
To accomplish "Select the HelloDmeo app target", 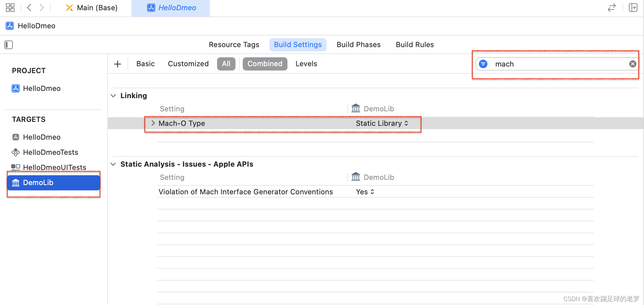I will pos(36,137).
